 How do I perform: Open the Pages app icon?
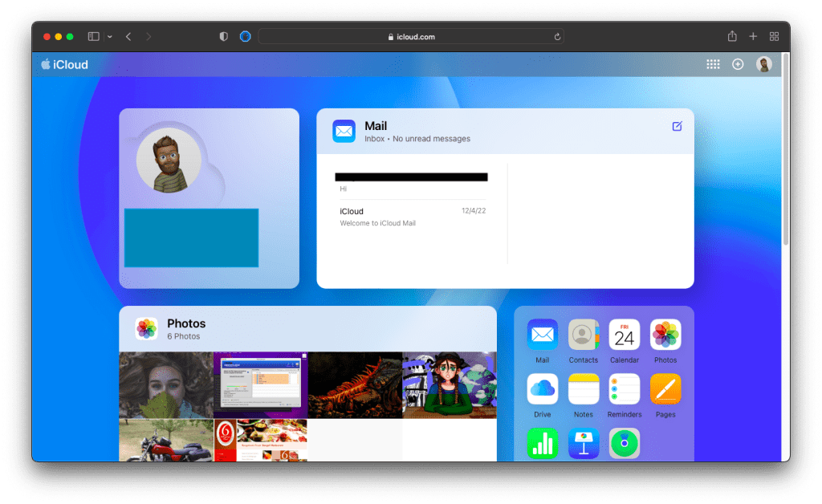pyautogui.click(x=665, y=389)
